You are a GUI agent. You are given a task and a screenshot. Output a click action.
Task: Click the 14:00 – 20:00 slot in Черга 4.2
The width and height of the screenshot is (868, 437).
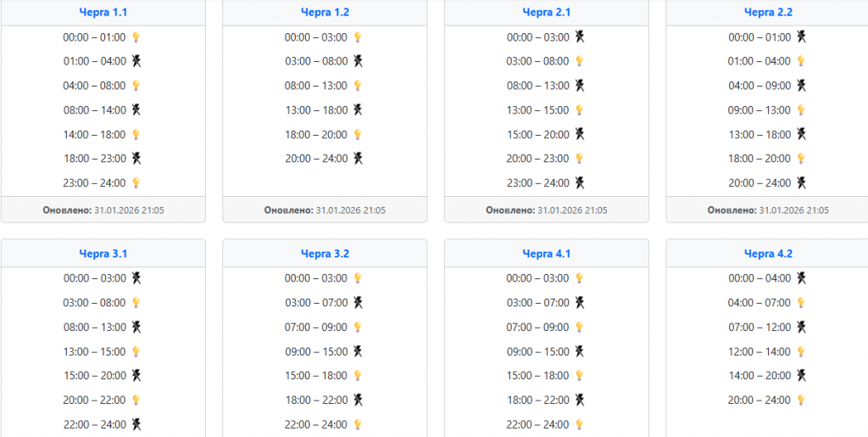[x=759, y=376]
